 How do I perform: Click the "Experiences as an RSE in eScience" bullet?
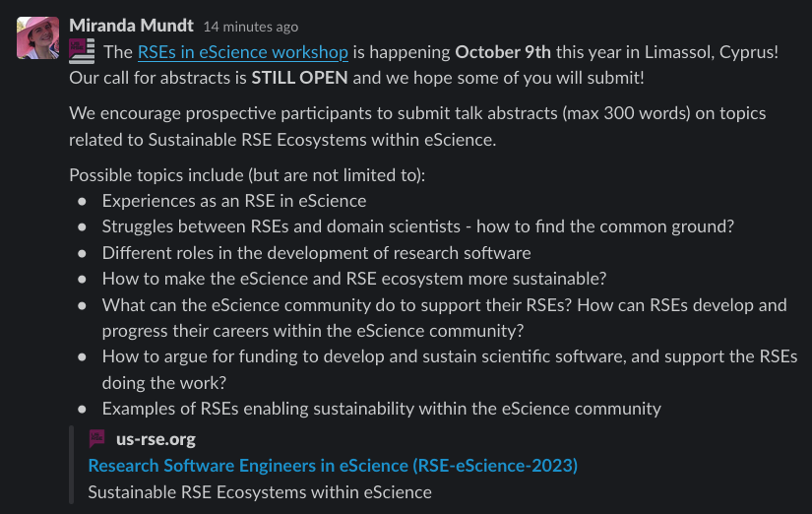point(234,201)
